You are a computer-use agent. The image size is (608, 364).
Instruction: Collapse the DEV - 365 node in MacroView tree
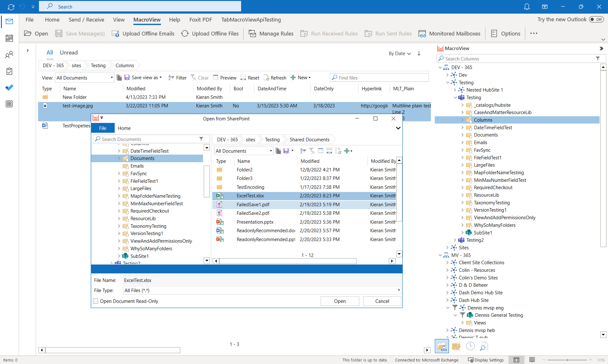point(440,67)
